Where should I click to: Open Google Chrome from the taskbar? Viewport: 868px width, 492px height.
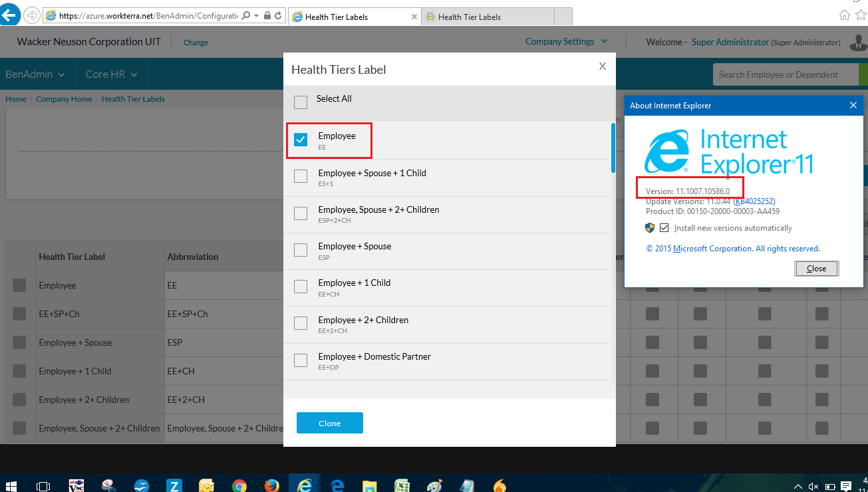pos(239,486)
